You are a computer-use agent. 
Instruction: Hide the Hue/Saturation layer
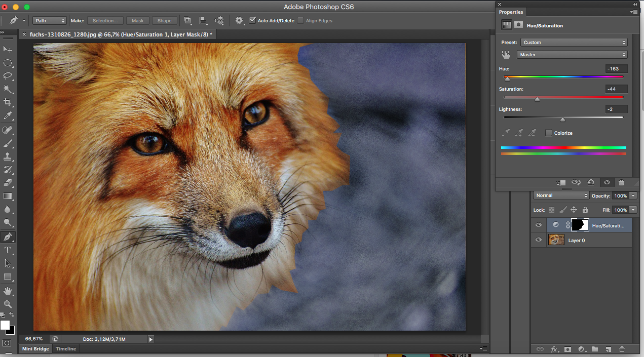tap(539, 225)
